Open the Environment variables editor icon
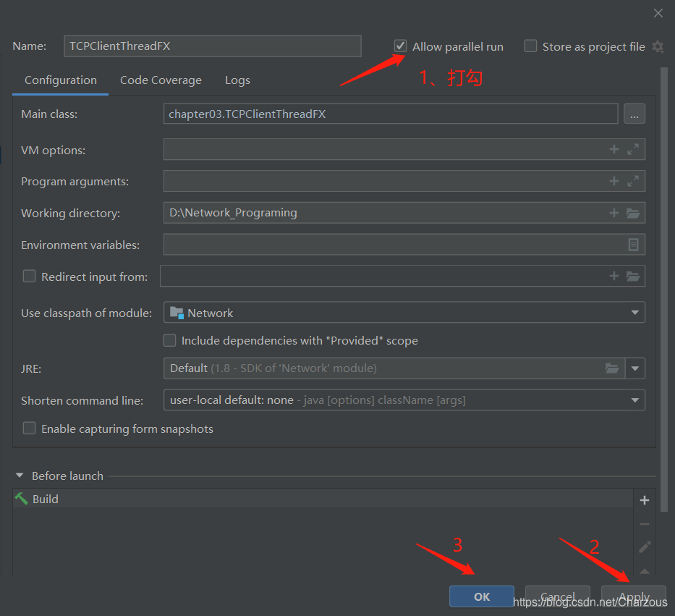The width and height of the screenshot is (675, 616). pos(633,245)
